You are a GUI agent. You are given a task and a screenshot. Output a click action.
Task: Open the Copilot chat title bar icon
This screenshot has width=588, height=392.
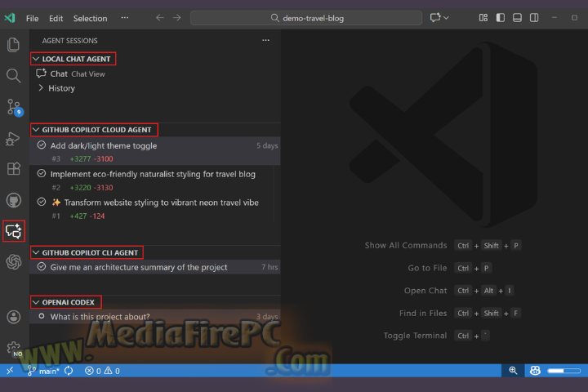(435, 18)
